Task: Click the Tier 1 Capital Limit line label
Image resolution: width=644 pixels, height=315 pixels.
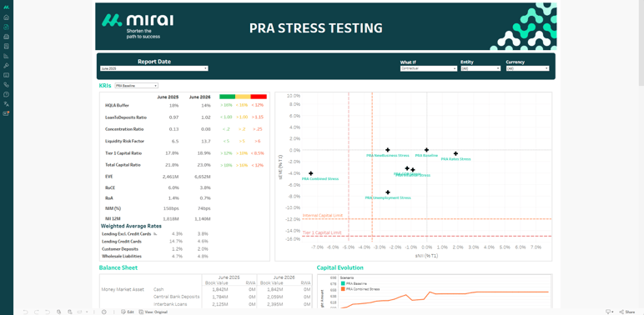Action: [x=322, y=232]
